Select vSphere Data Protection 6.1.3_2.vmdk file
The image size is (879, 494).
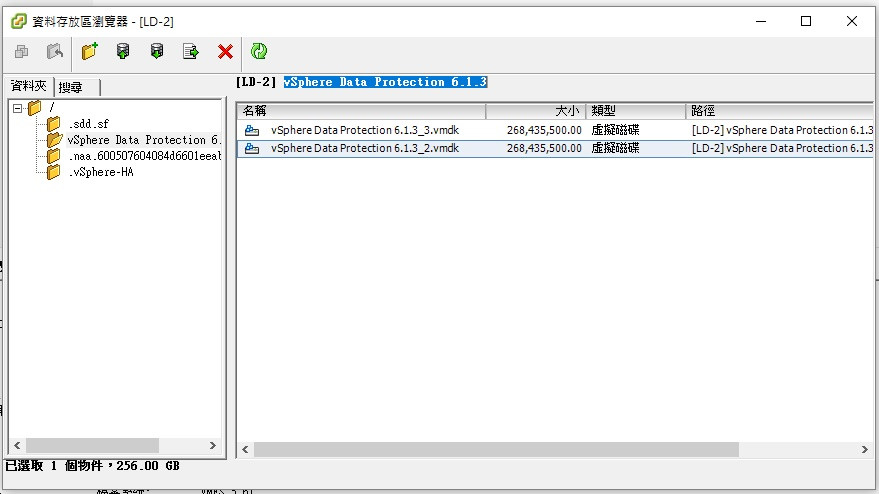click(x=365, y=148)
